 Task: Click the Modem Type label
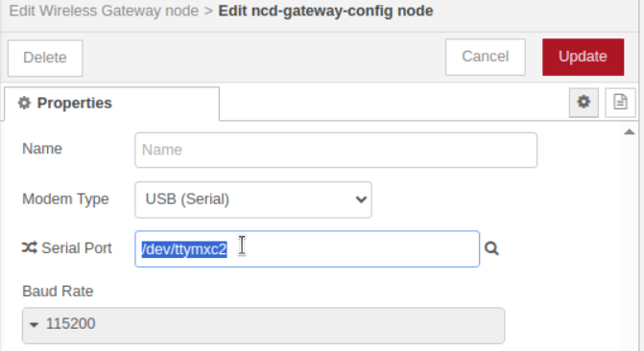coord(65,199)
